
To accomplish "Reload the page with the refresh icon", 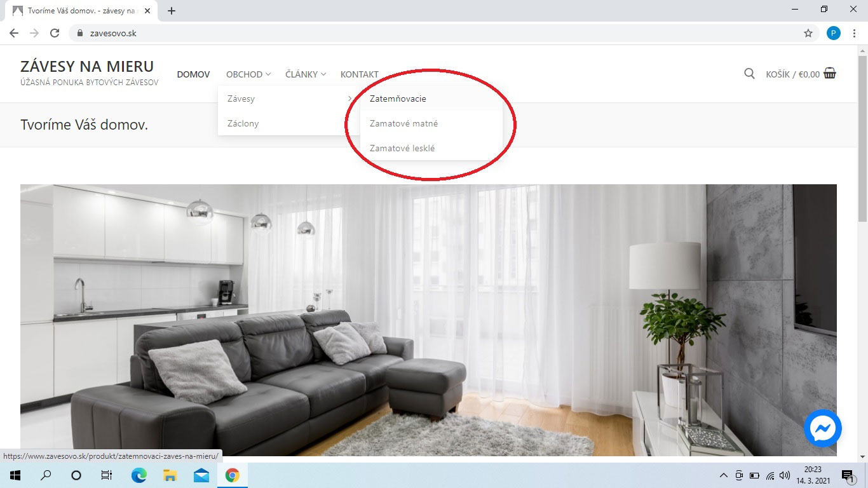I will pos(55,33).
